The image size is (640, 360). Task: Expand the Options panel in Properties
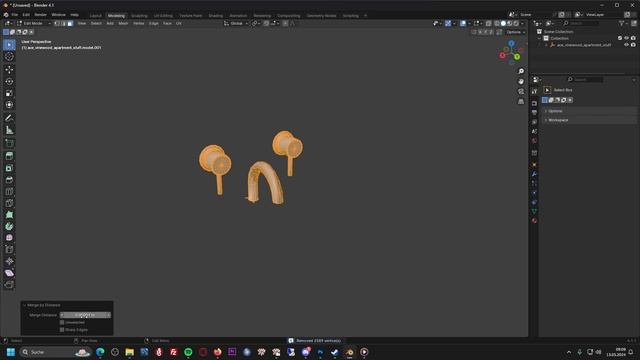pos(590,111)
